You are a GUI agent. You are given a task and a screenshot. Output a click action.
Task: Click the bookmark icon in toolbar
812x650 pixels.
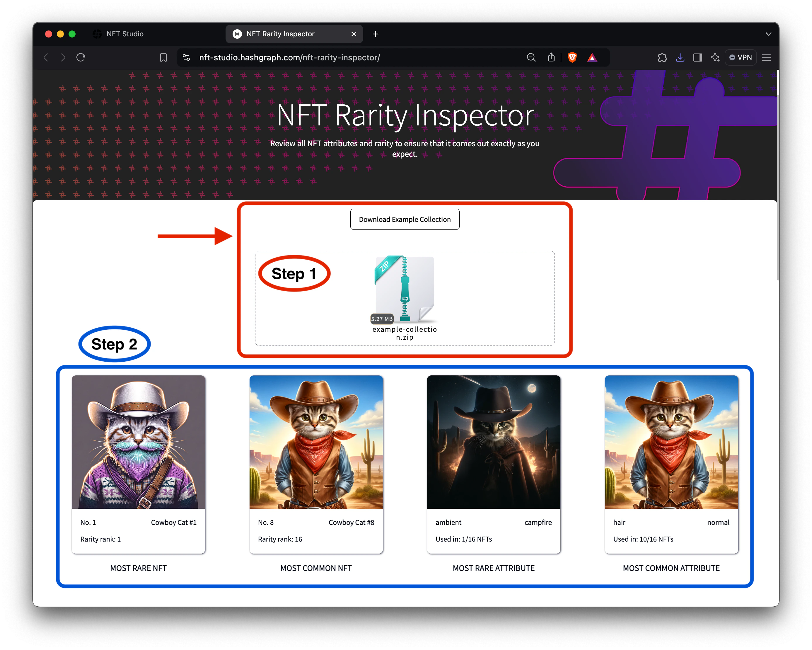point(163,57)
